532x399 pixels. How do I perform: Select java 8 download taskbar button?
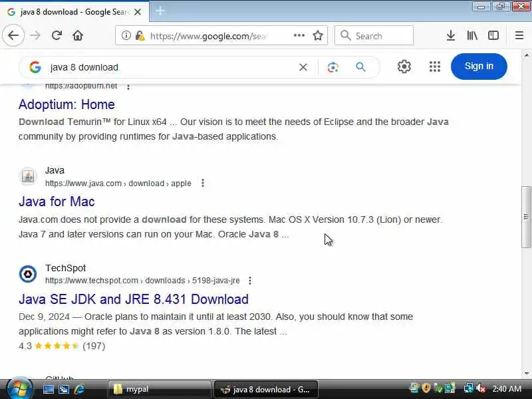click(265, 389)
